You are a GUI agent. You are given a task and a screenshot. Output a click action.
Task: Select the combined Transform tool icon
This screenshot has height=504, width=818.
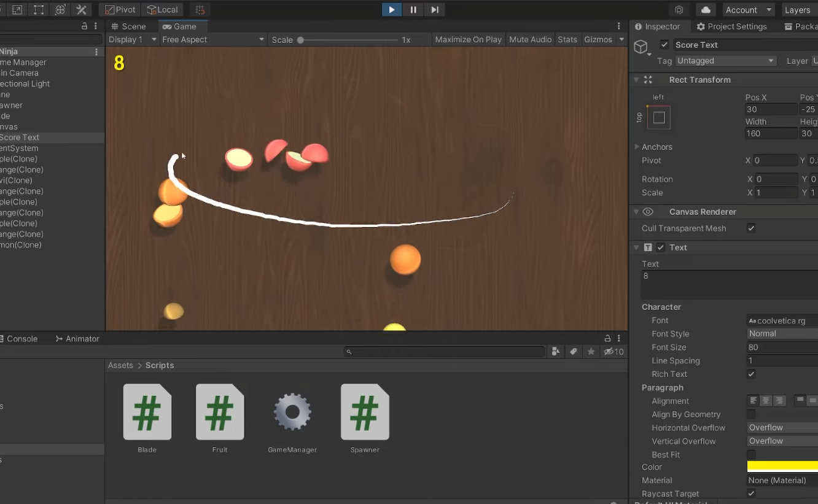click(60, 10)
